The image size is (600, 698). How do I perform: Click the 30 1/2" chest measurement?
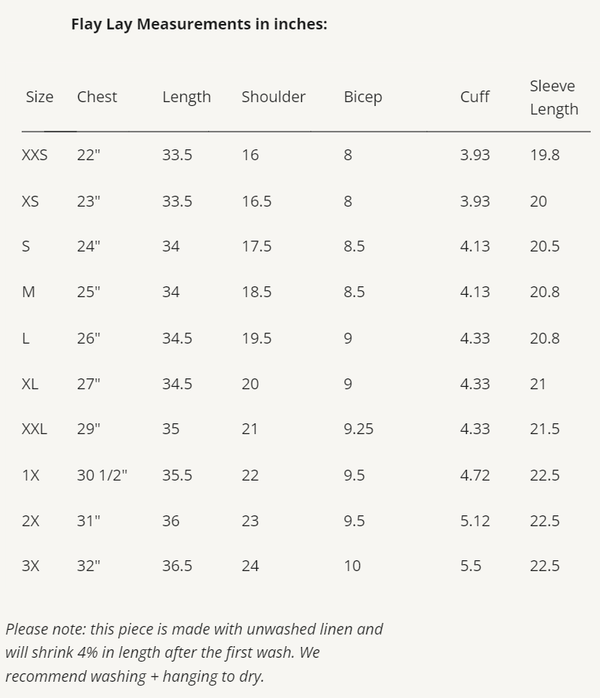click(103, 475)
